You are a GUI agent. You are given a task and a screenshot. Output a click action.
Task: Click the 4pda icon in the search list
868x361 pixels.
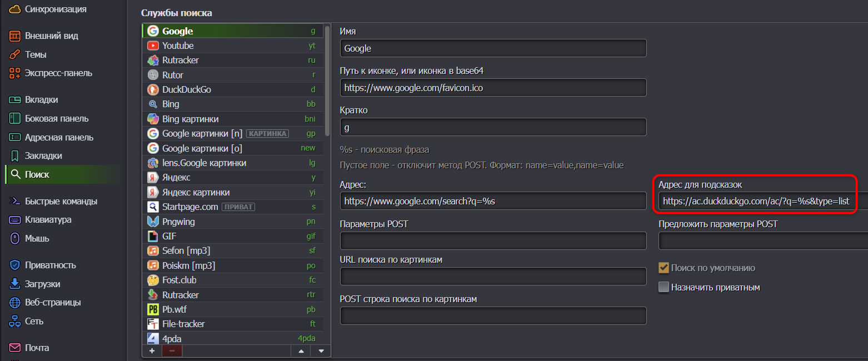(153, 338)
